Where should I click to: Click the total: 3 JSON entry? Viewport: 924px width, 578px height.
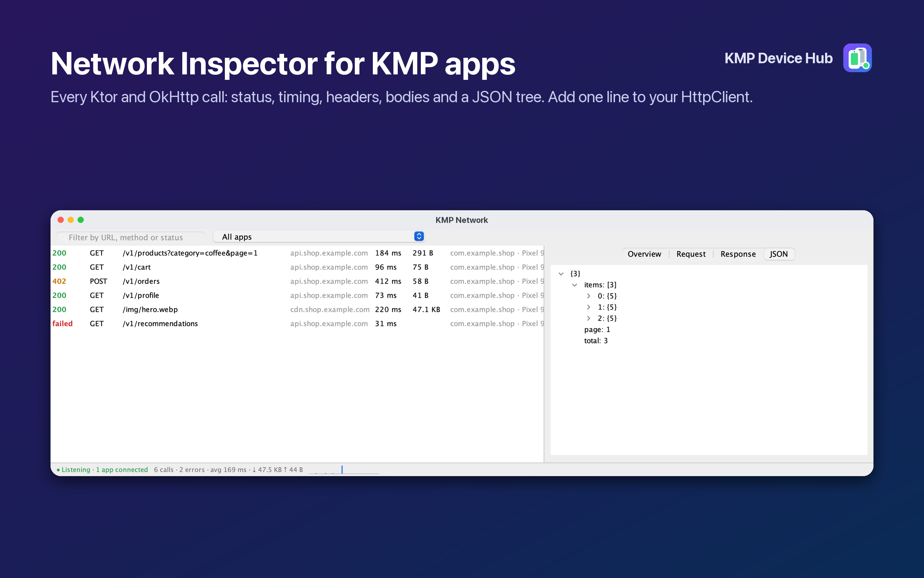pyautogui.click(x=596, y=341)
